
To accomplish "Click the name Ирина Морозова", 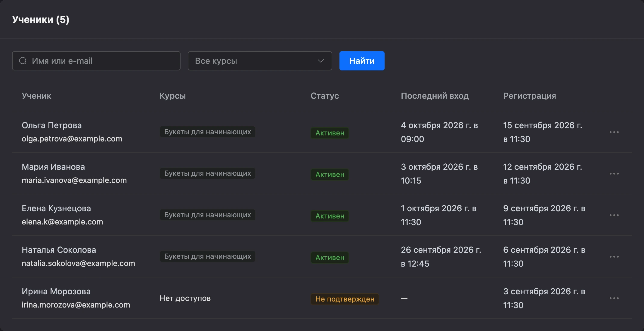I will [56, 291].
